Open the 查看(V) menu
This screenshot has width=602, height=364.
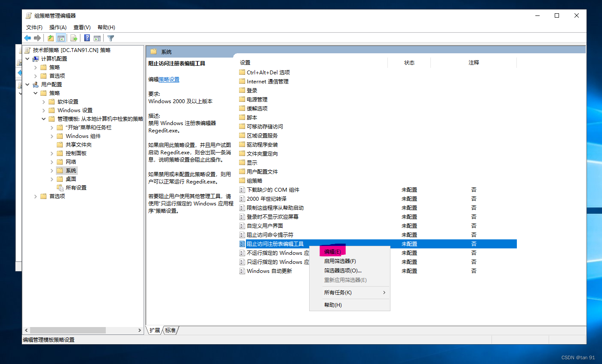[82, 27]
